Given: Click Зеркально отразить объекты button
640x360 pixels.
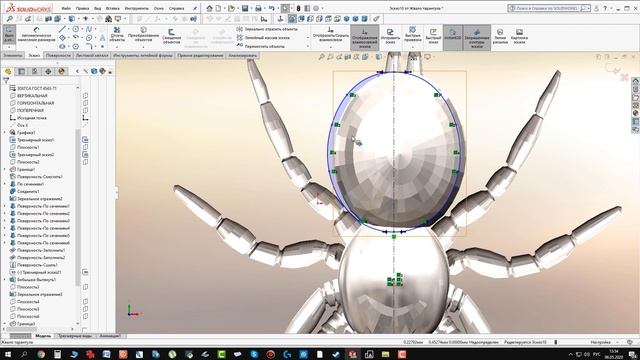Looking at the screenshot, I should pos(267,29).
